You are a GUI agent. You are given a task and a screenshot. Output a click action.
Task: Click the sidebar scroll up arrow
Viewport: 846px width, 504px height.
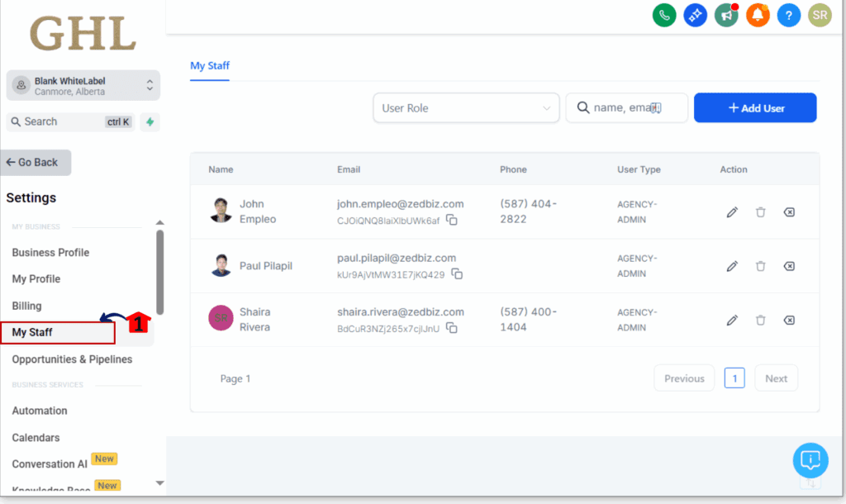tap(159, 222)
